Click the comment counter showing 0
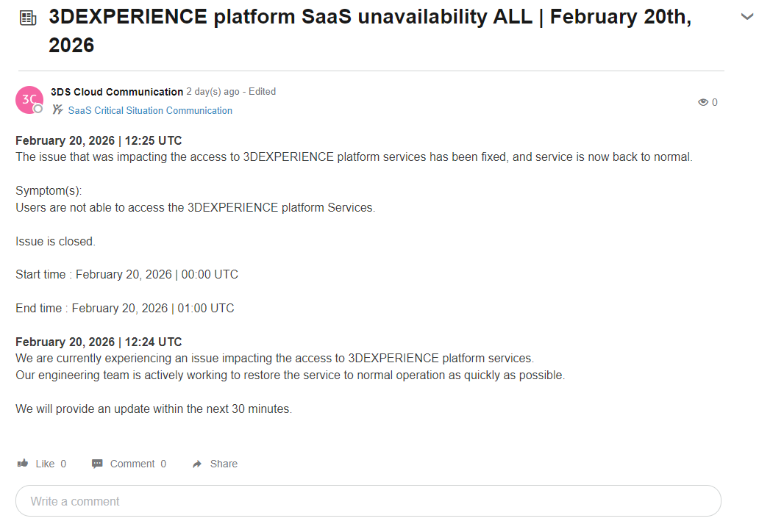 coord(162,463)
